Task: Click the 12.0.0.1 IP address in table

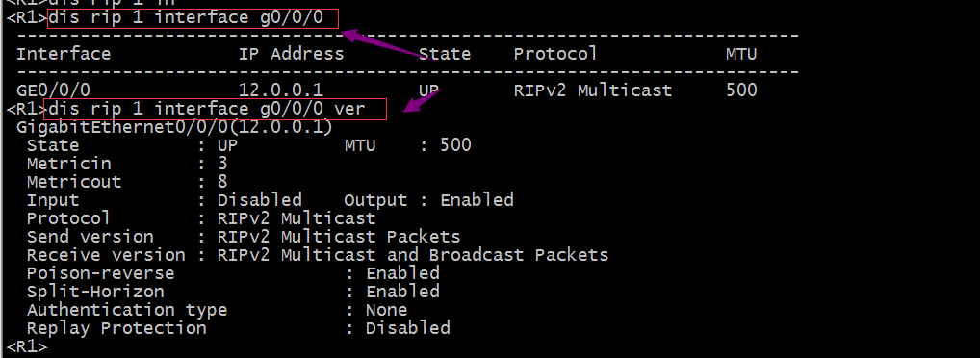Action: pos(281,90)
